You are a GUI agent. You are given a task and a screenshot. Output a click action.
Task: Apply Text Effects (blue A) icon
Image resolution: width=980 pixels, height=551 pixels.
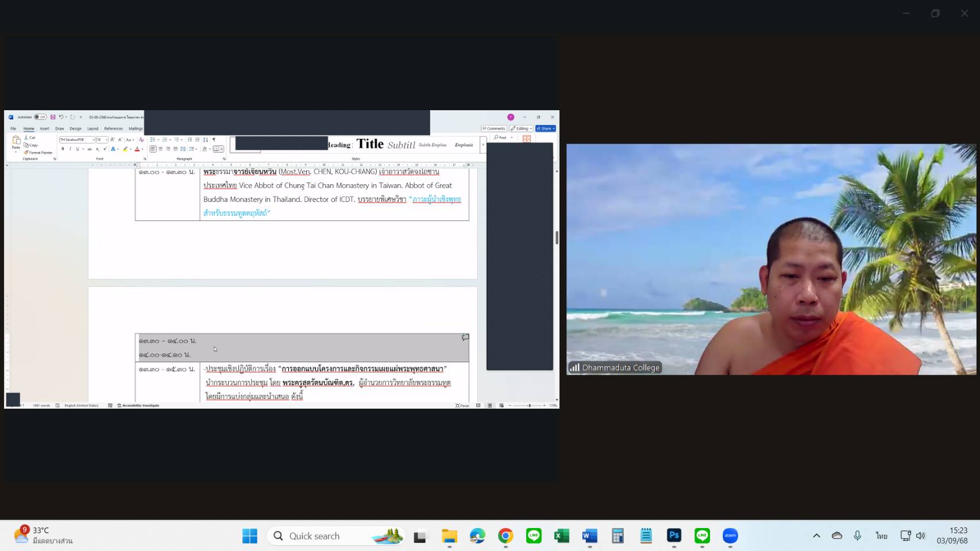[x=113, y=149]
